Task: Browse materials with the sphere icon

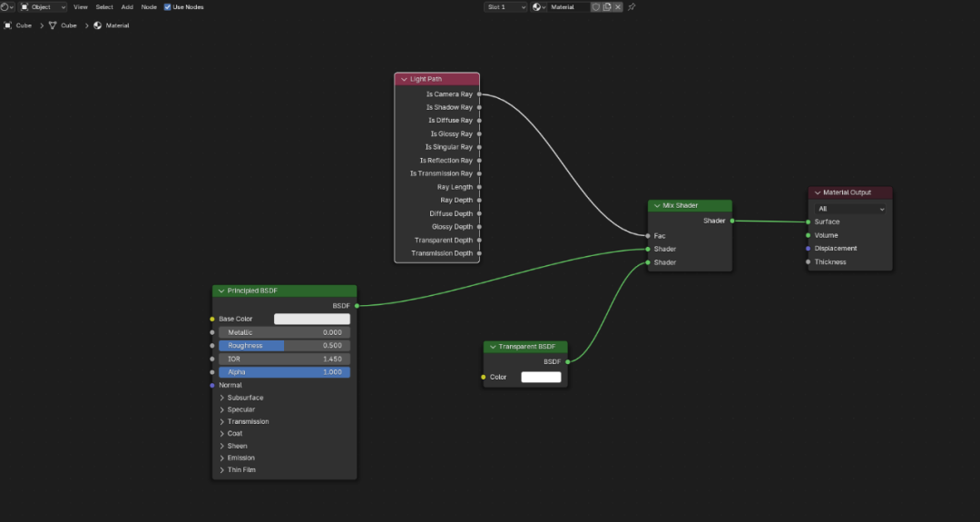Action: click(x=539, y=7)
